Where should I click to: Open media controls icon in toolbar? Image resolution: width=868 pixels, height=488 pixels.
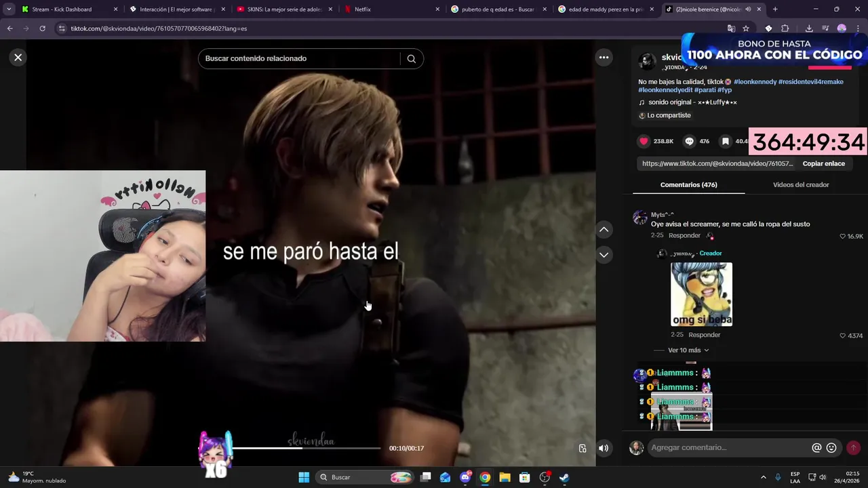825,28
